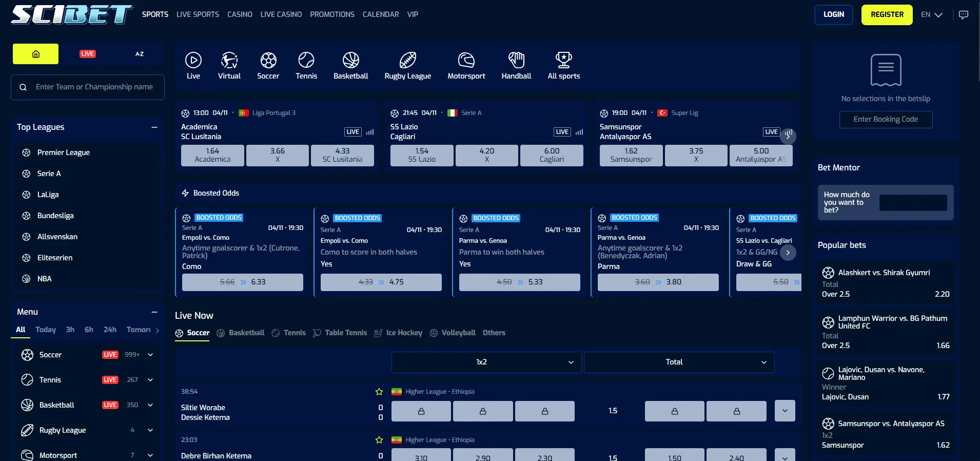Open the Total market dropdown
Image resolution: width=980 pixels, height=461 pixels.
679,362
